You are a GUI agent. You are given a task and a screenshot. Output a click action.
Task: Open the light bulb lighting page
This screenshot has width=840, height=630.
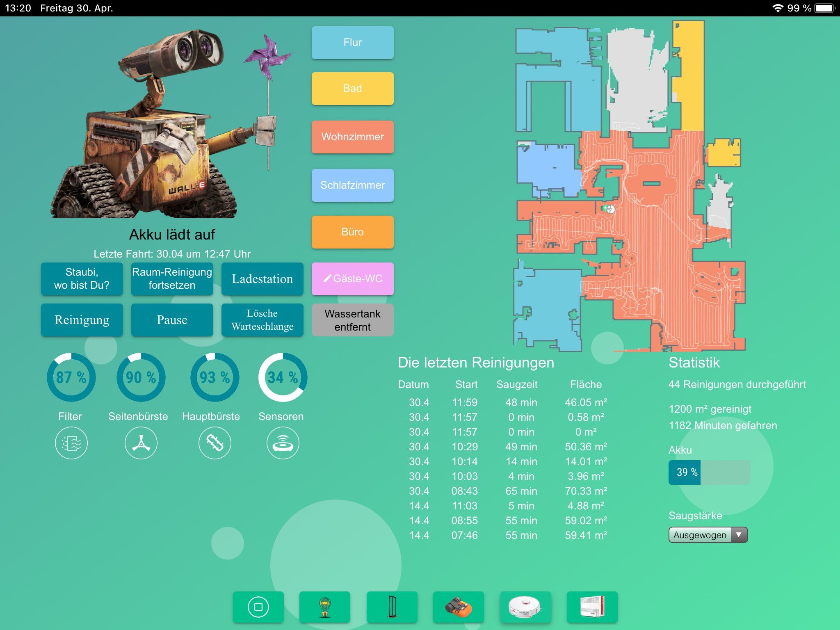(x=325, y=607)
